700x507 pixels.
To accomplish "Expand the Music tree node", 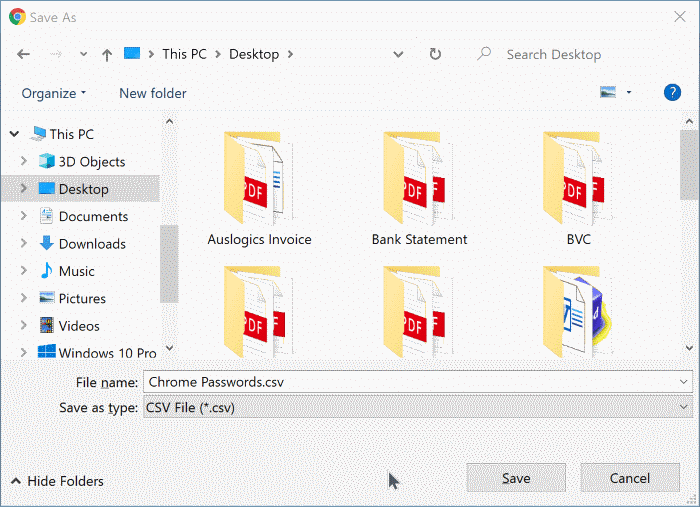I will 24,270.
